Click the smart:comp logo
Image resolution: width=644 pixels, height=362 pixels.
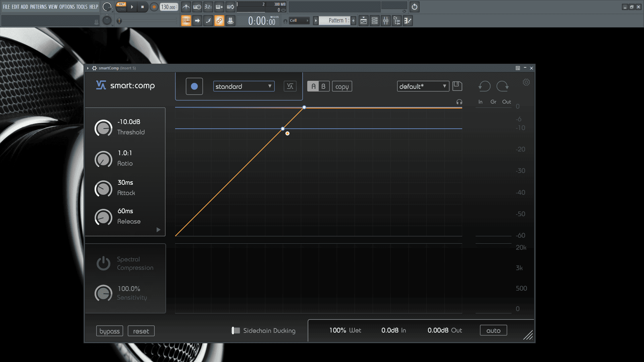pos(125,85)
